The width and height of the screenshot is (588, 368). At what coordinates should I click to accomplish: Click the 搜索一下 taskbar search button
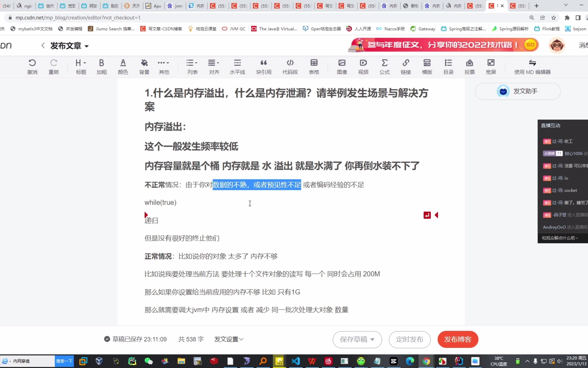(64, 361)
